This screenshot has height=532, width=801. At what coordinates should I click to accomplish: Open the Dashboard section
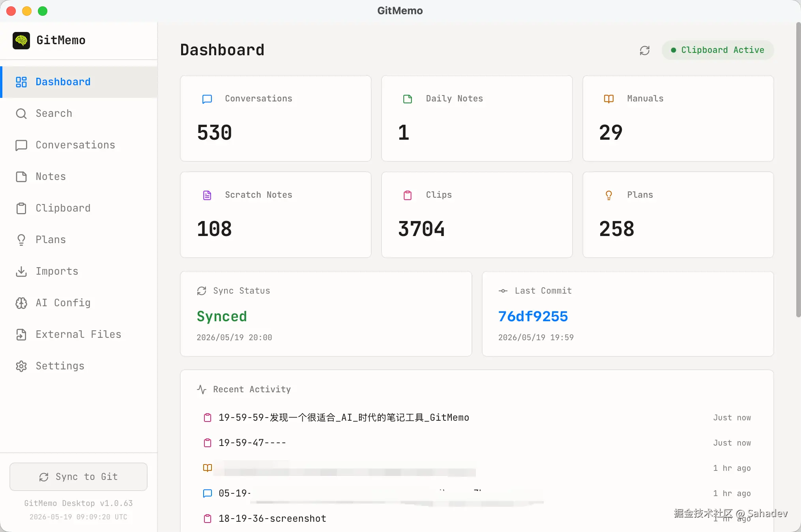pyautogui.click(x=79, y=82)
